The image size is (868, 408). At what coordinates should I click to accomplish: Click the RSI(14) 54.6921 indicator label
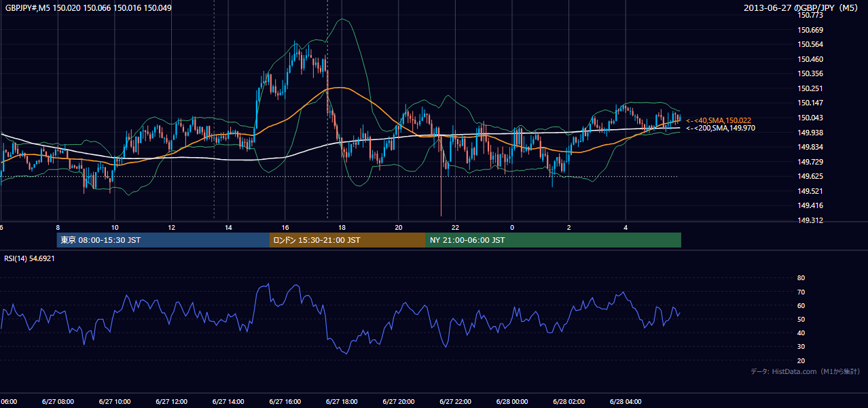coord(30,258)
